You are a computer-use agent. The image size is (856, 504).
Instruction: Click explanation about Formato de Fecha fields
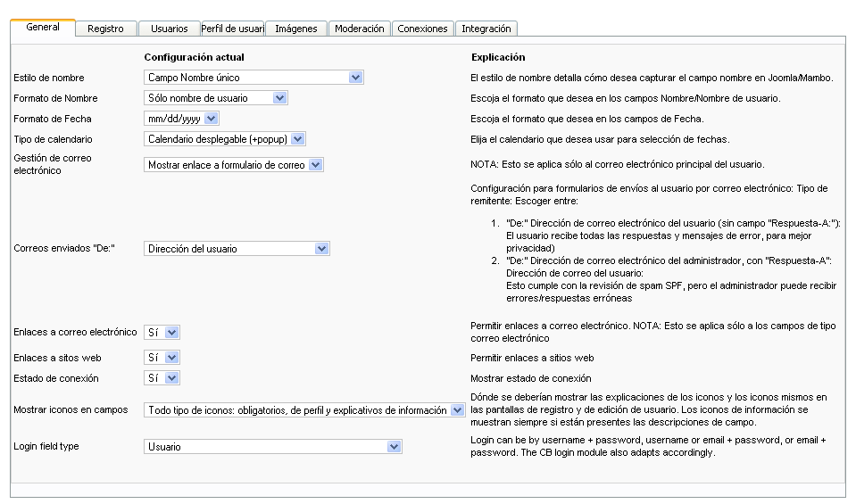(x=587, y=119)
